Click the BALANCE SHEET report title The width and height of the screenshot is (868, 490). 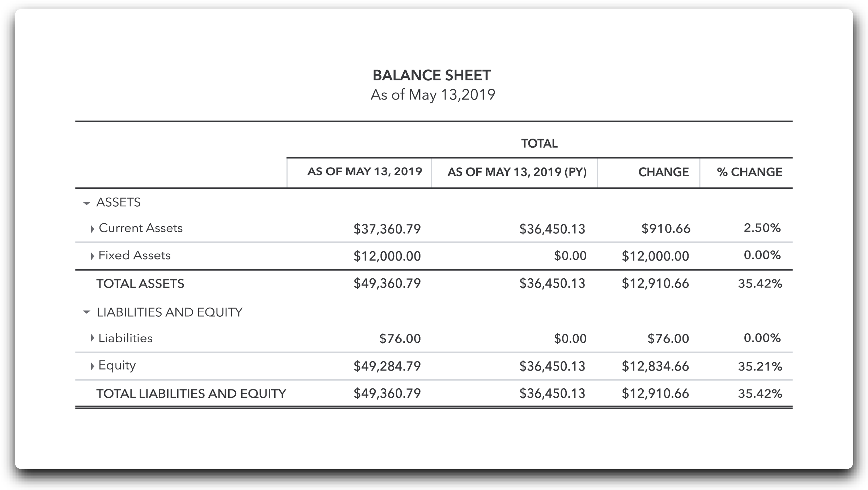click(x=431, y=75)
